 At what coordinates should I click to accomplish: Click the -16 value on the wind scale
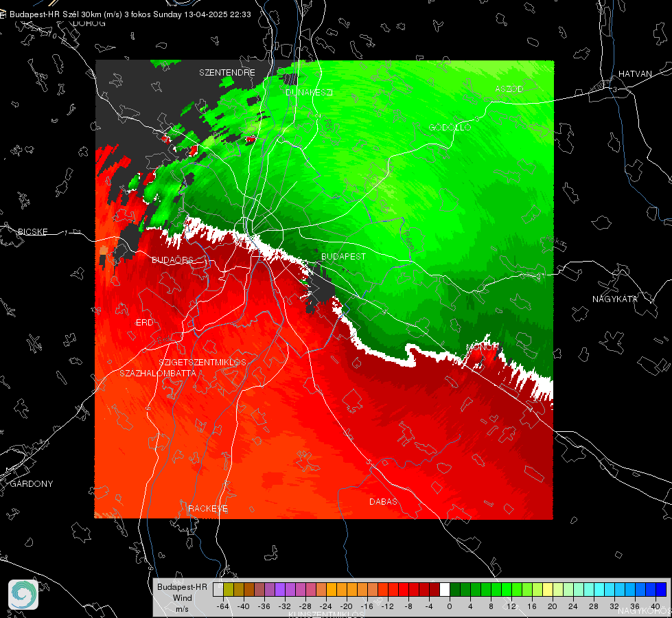[x=367, y=606]
